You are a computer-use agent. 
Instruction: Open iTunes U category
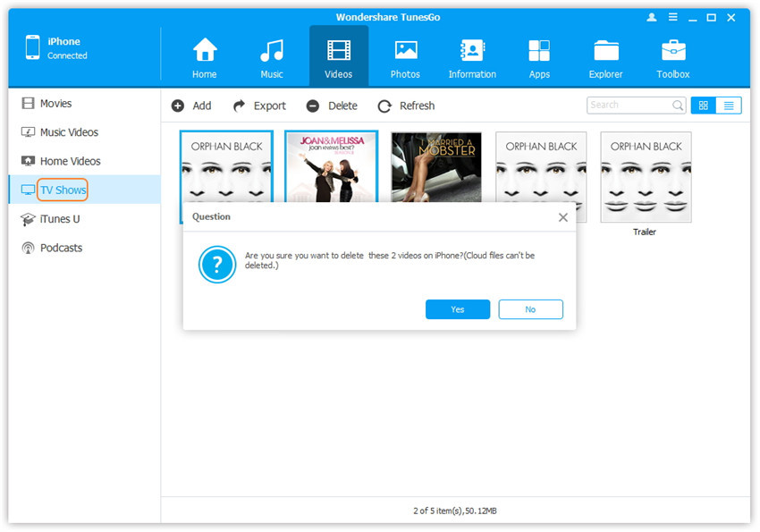point(60,219)
